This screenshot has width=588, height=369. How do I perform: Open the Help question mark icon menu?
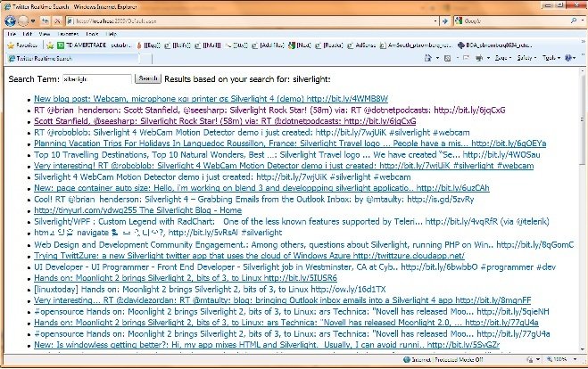(x=570, y=58)
